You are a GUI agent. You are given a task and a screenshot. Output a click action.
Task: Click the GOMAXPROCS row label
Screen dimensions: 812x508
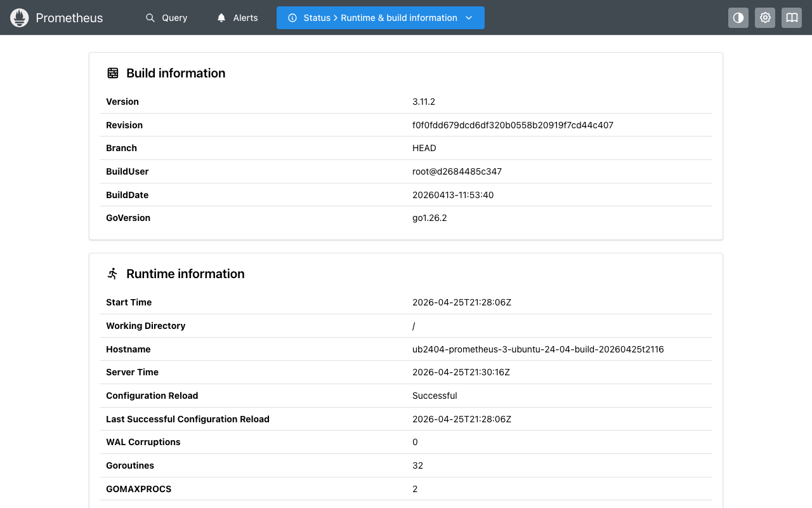tap(138, 489)
